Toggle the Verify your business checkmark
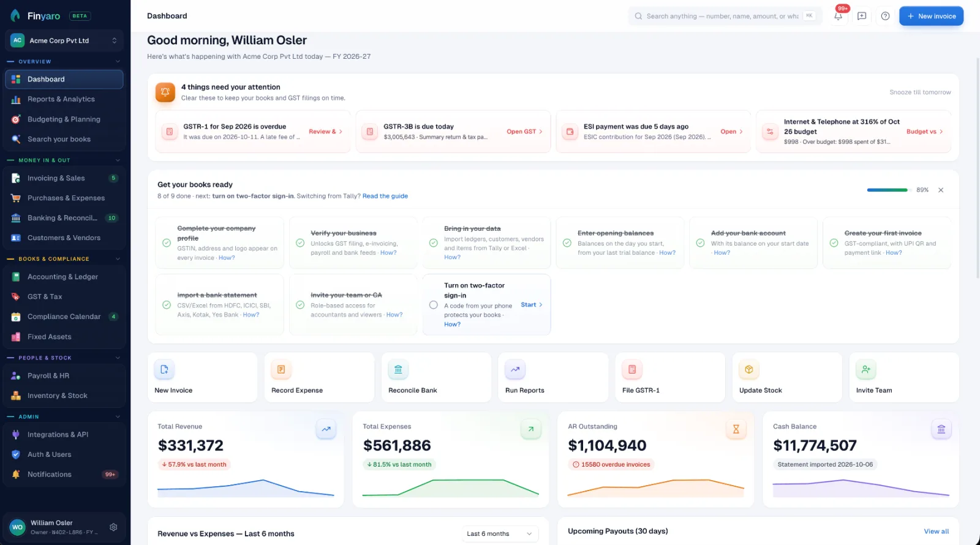980x545 pixels. [x=300, y=243]
